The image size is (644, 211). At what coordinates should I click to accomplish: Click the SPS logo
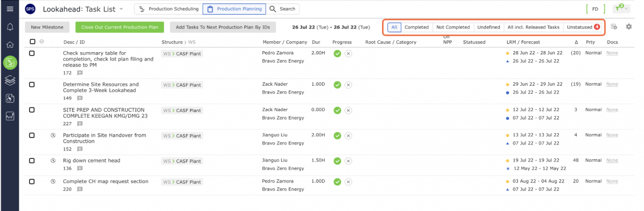pyautogui.click(x=30, y=9)
